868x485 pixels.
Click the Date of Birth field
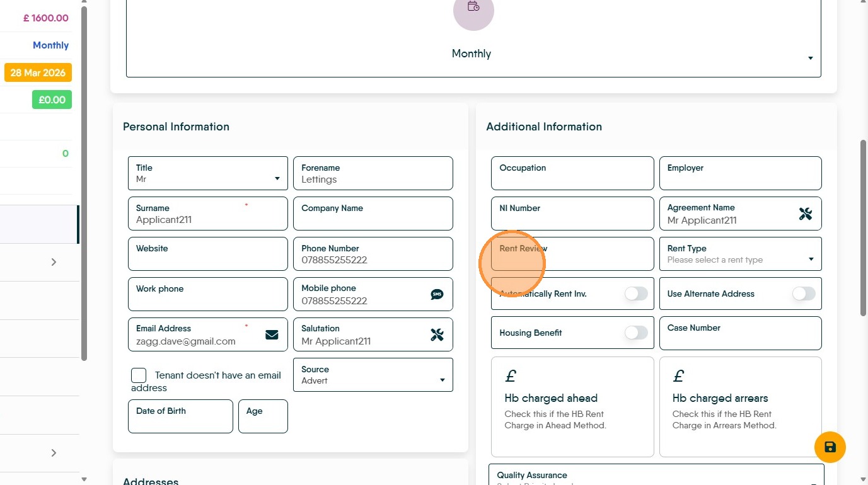tap(180, 417)
